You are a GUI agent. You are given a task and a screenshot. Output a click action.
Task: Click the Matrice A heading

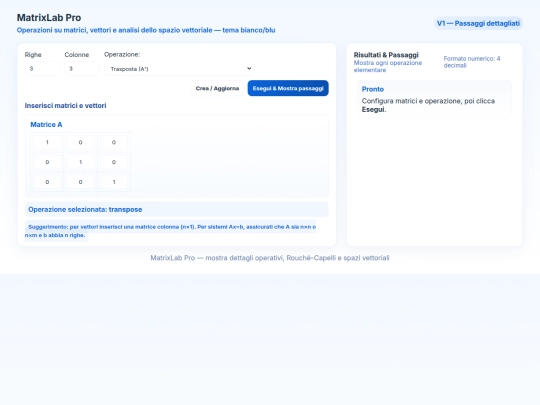coord(46,125)
